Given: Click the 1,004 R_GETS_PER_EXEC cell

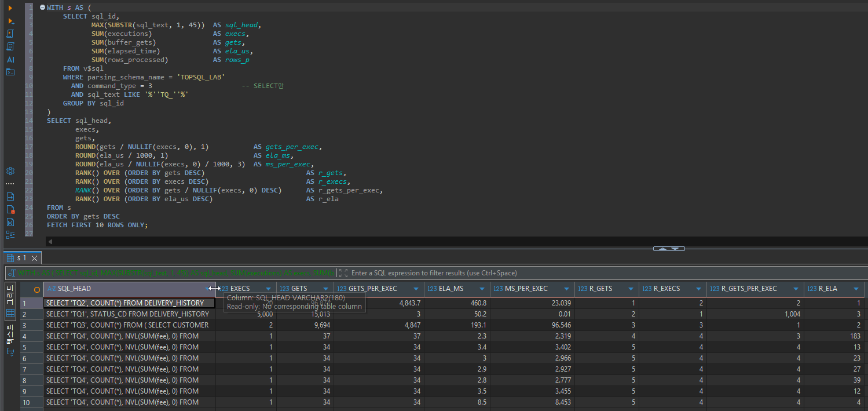Looking at the screenshot, I should [755, 314].
